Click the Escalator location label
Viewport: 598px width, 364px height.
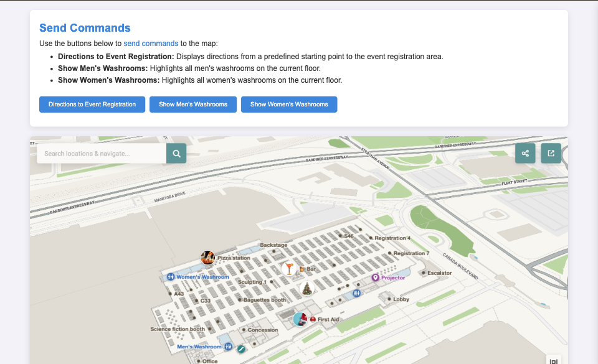(x=439, y=273)
